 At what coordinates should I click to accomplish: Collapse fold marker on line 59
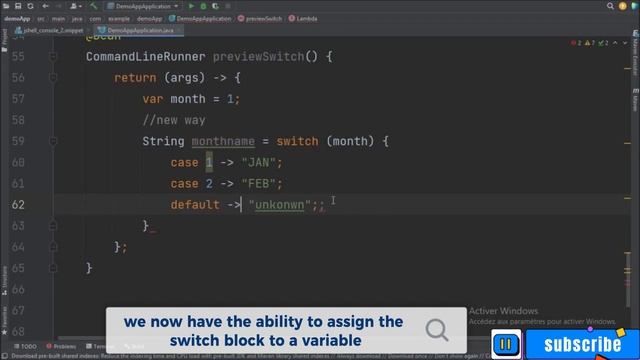53,141
